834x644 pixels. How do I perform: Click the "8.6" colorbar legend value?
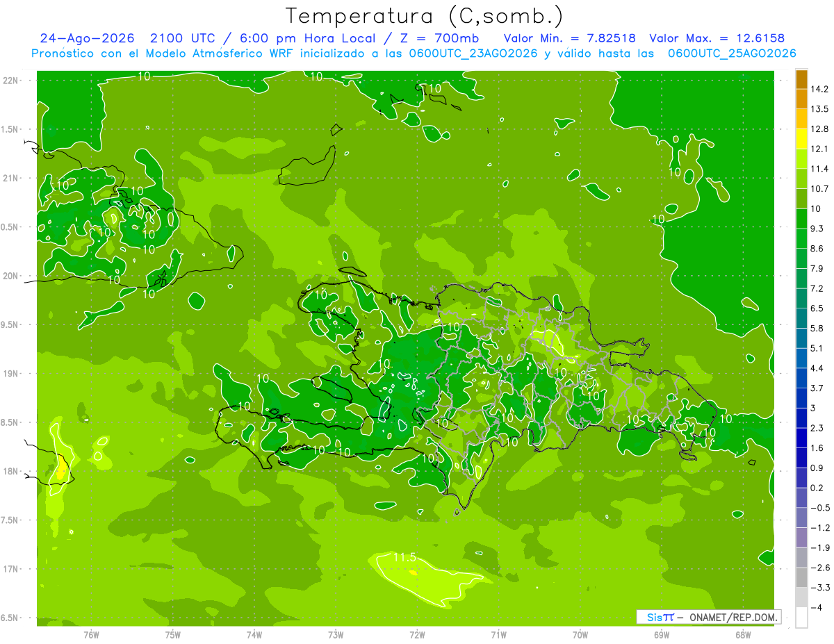(x=817, y=249)
